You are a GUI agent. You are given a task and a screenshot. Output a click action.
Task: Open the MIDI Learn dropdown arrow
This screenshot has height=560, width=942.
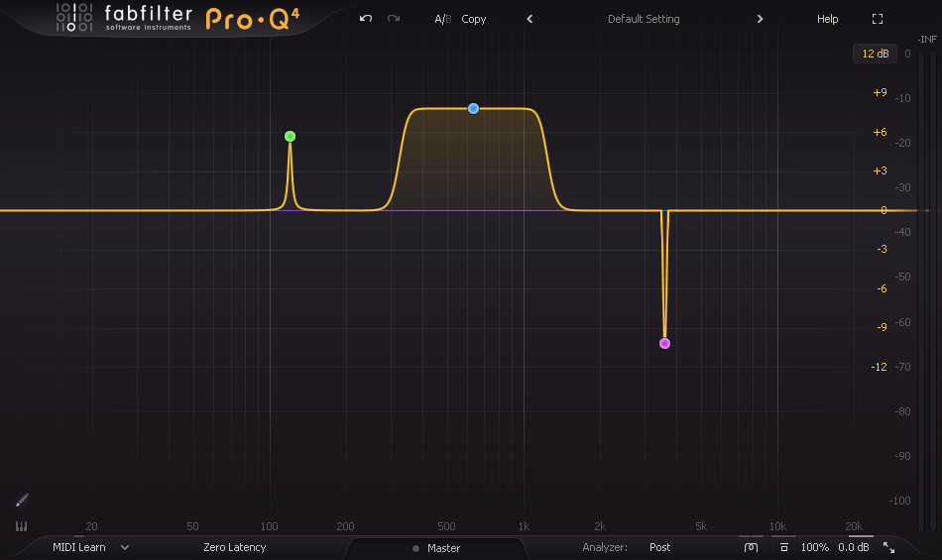(124, 547)
